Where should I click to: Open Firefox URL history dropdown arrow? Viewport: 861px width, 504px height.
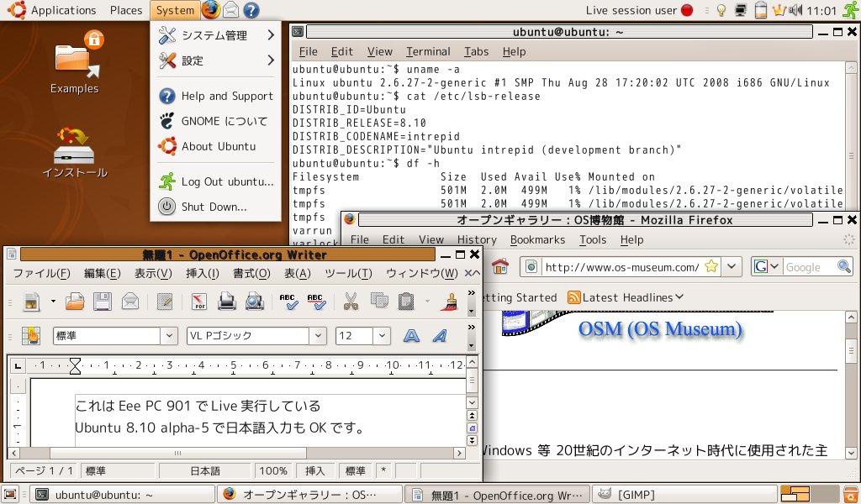(732, 267)
